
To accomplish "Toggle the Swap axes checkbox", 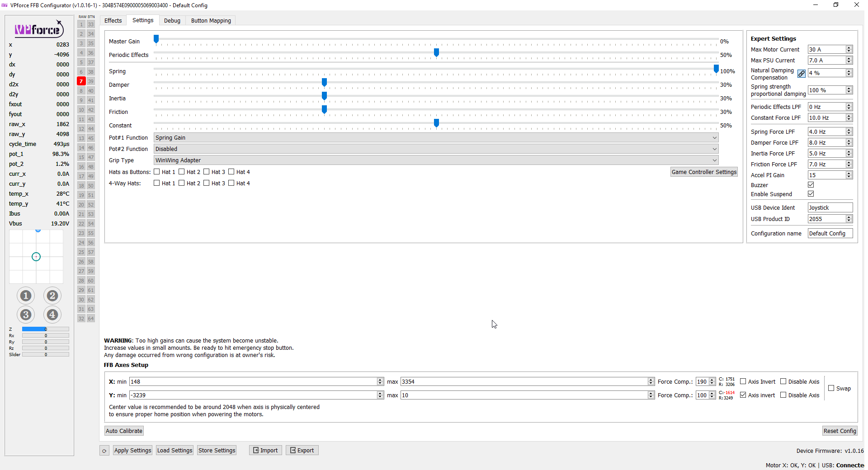I will click(x=831, y=388).
